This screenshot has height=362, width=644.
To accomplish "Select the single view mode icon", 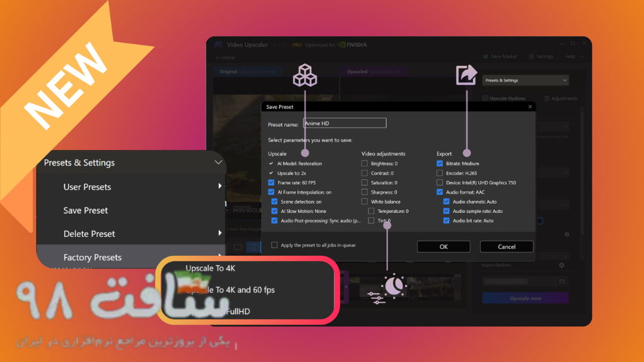I will pos(238,247).
